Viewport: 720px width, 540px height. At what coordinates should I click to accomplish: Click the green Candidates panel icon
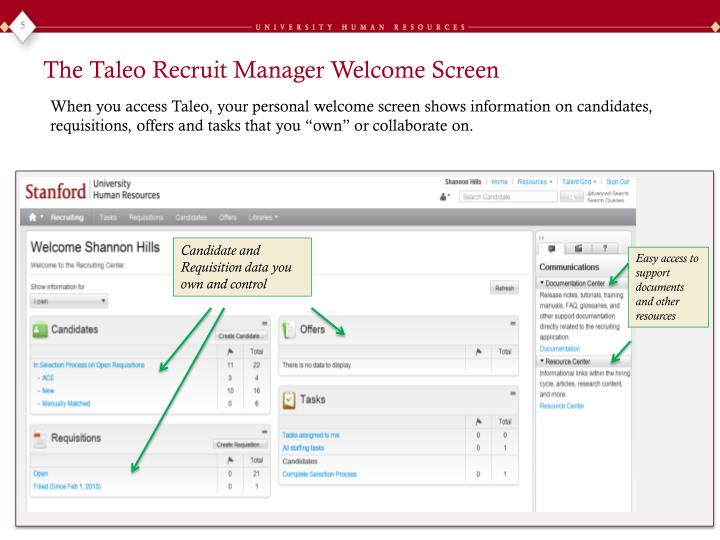[x=40, y=330]
